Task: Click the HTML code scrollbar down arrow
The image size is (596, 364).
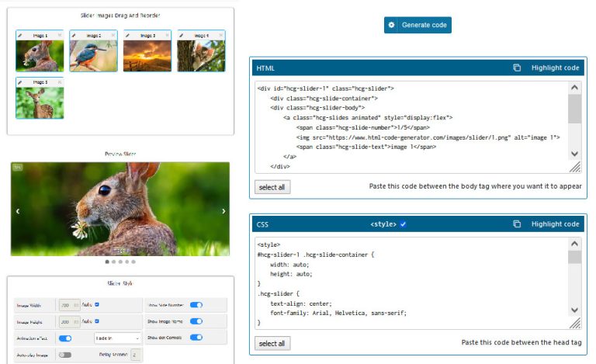Action: pyautogui.click(x=575, y=154)
